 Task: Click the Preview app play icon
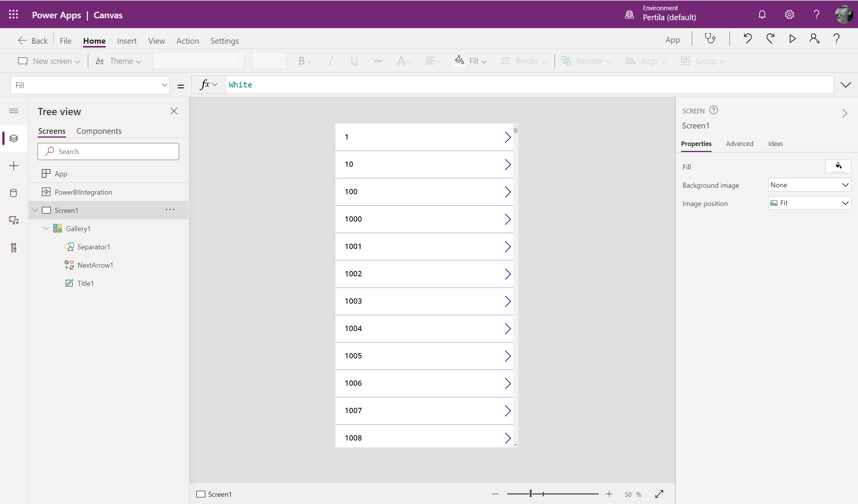click(x=792, y=38)
